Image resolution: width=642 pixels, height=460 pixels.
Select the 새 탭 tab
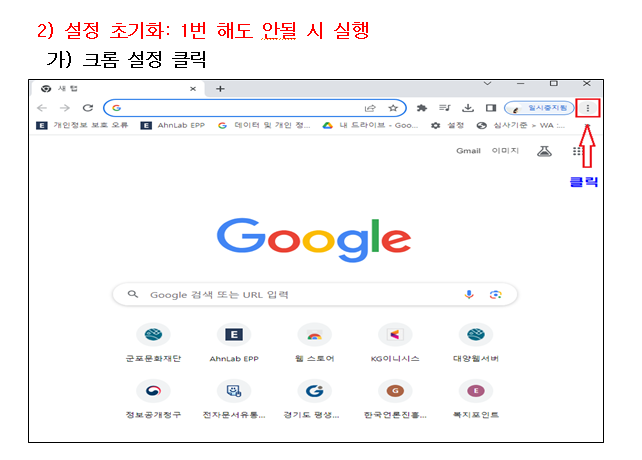coord(119,88)
